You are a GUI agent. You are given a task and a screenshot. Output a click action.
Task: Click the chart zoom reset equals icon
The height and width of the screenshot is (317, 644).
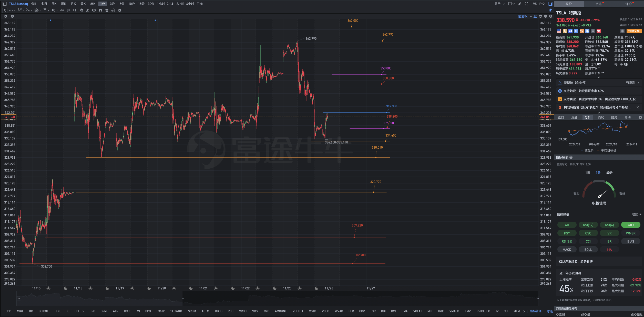[x=540, y=16]
